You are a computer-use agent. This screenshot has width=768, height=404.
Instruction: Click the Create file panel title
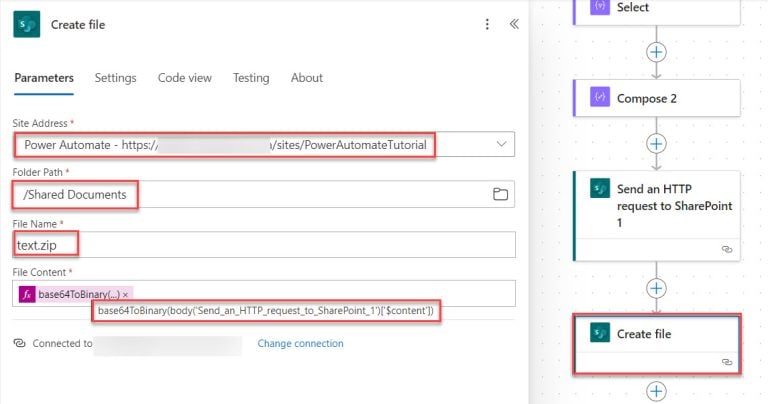click(x=78, y=24)
